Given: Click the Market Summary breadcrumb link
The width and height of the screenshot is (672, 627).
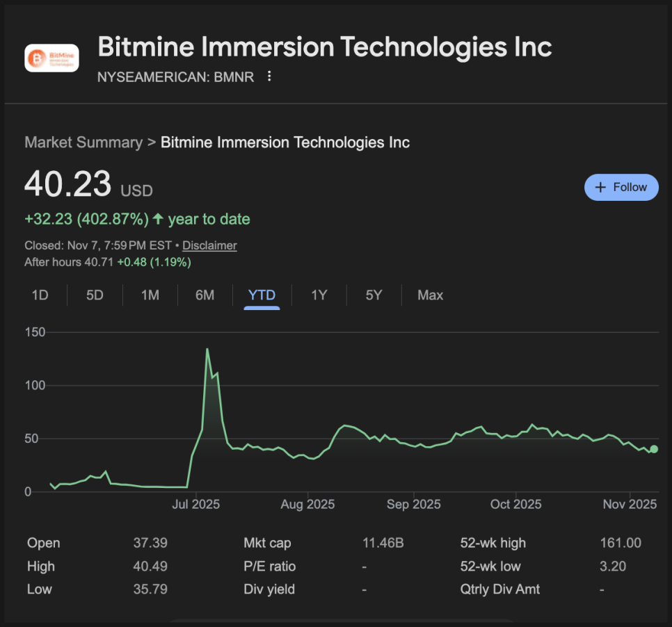Looking at the screenshot, I should click(x=83, y=142).
